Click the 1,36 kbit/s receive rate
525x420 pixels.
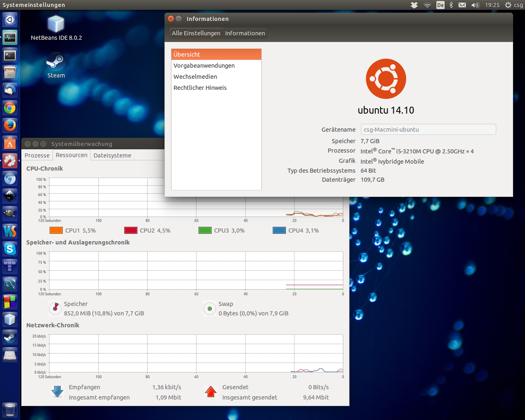point(167,387)
